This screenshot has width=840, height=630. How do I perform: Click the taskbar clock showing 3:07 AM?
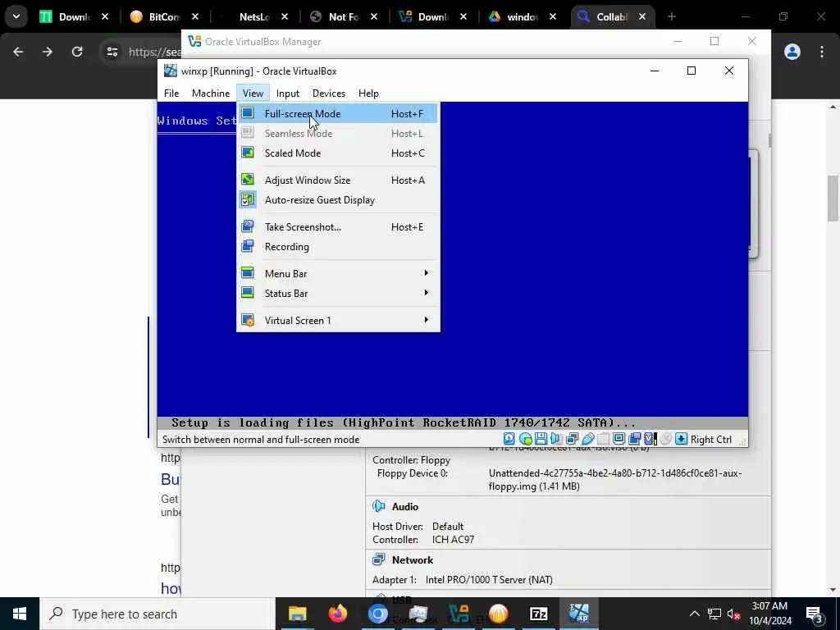(769, 614)
